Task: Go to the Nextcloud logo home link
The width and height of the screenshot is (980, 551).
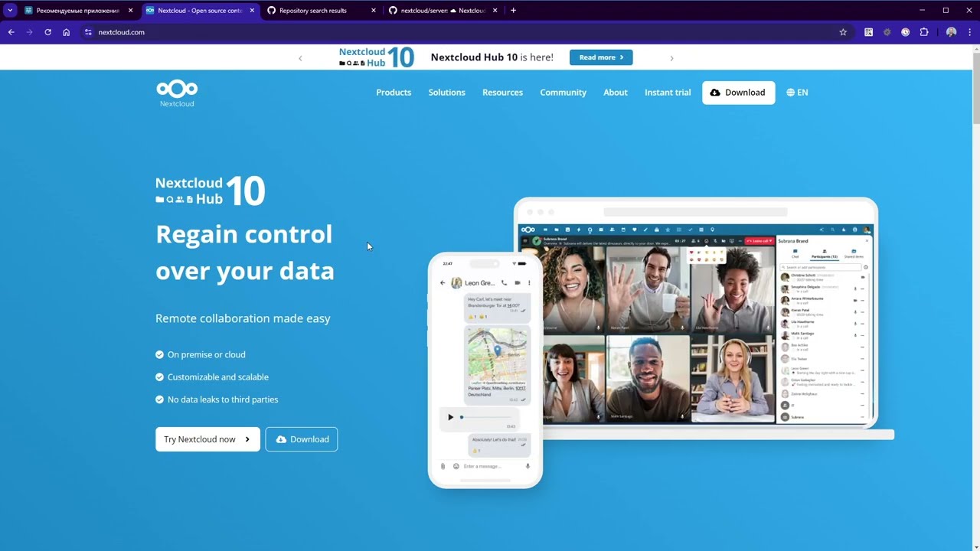Action: point(177,93)
